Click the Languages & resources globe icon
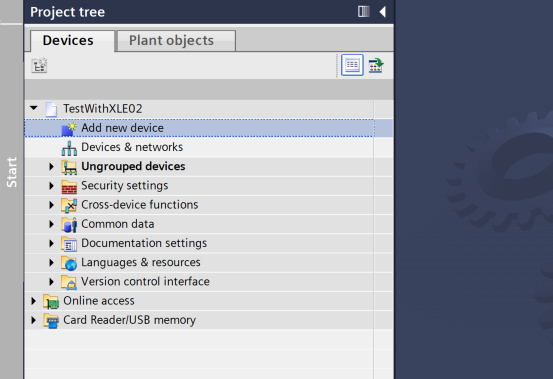Screen dimensions: 553x379 pos(69,263)
